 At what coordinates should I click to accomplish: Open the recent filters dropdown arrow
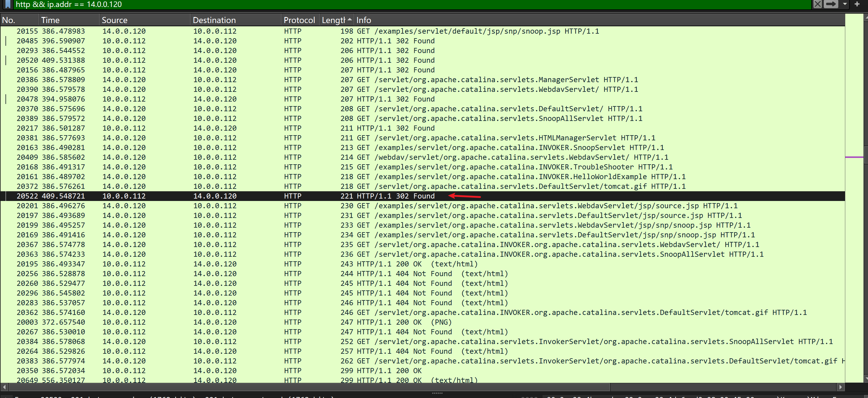point(845,4)
